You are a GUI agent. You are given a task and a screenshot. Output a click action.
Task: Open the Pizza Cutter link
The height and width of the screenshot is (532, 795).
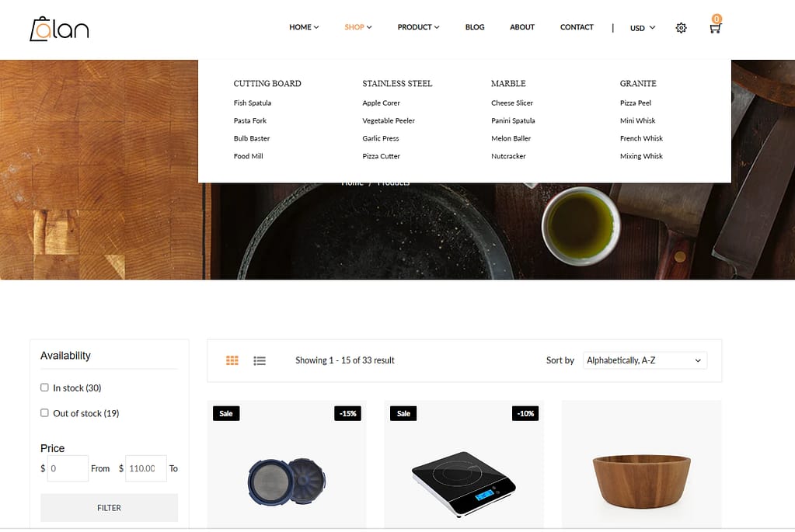pyautogui.click(x=381, y=156)
